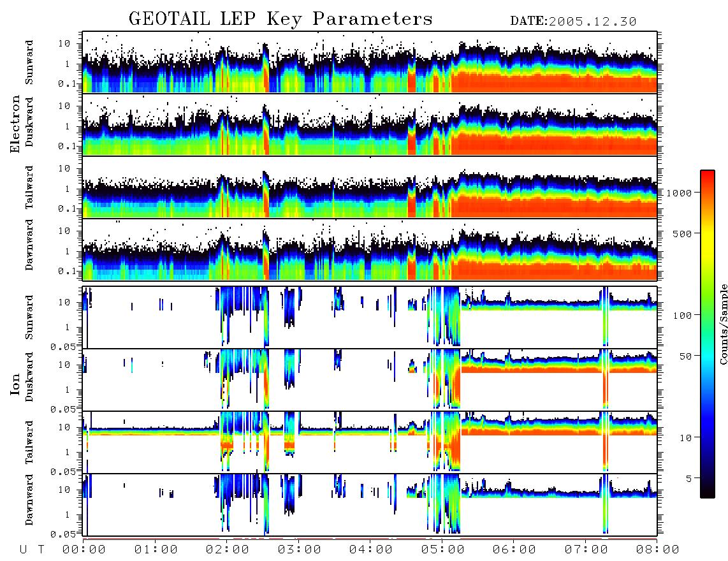Click the 01:00 time tick label

click(x=156, y=550)
